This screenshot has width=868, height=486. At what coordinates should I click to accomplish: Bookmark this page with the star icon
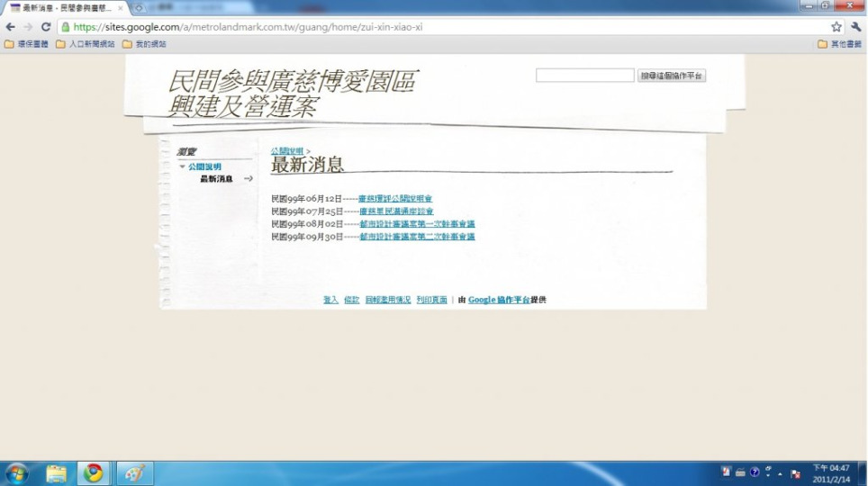click(836, 27)
